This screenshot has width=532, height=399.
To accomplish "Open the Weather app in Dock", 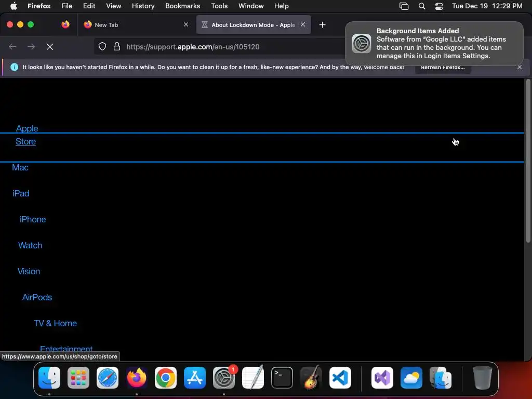I will click(x=411, y=377).
